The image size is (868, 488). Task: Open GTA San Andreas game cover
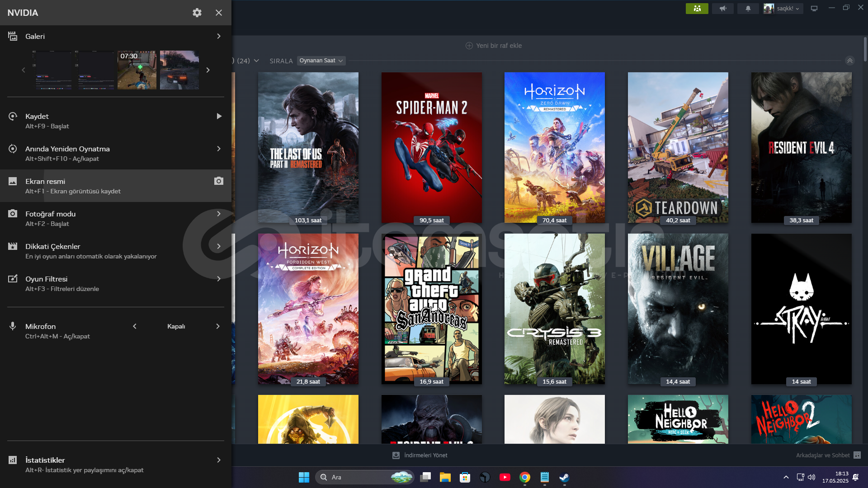(x=432, y=309)
